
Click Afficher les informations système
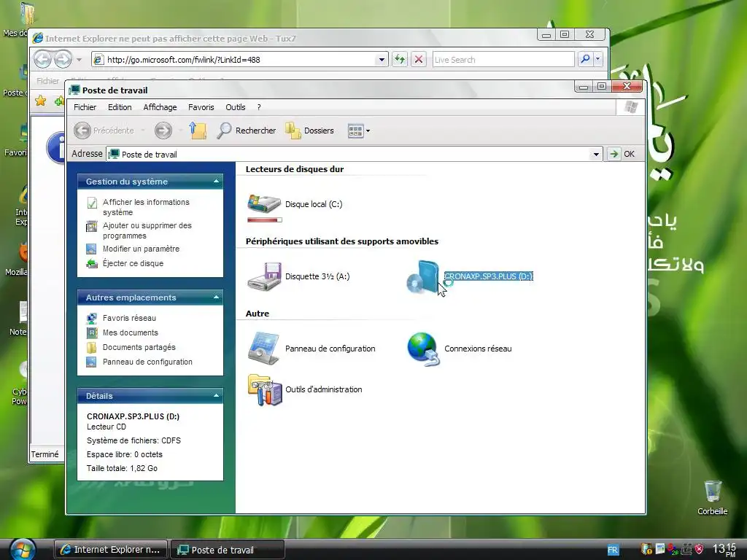pyautogui.click(x=146, y=207)
